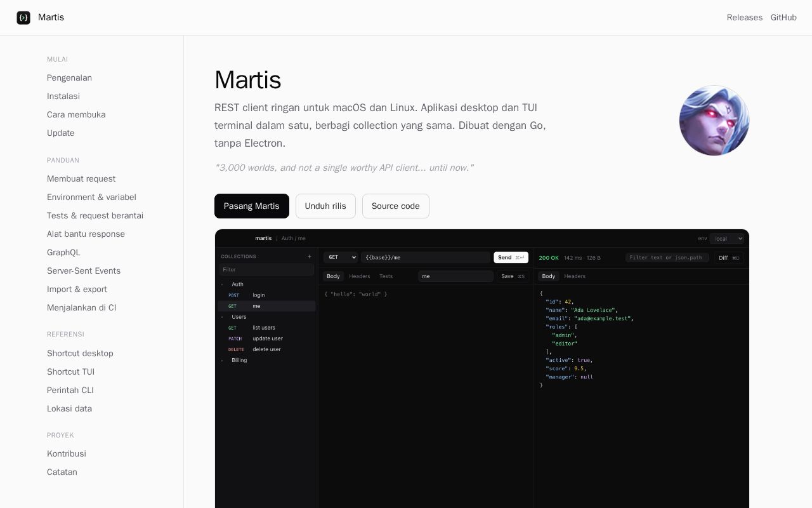Go to Membuat request guide

coord(81,179)
